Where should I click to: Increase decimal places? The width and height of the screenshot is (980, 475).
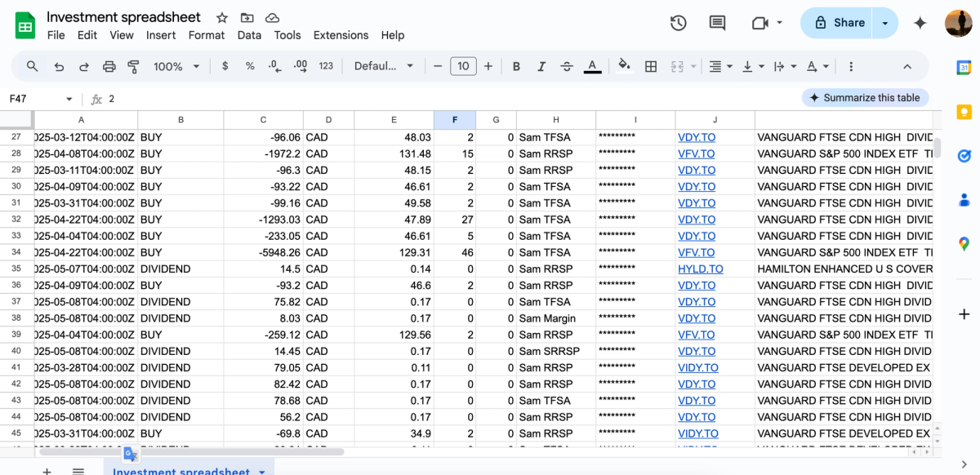click(300, 66)
